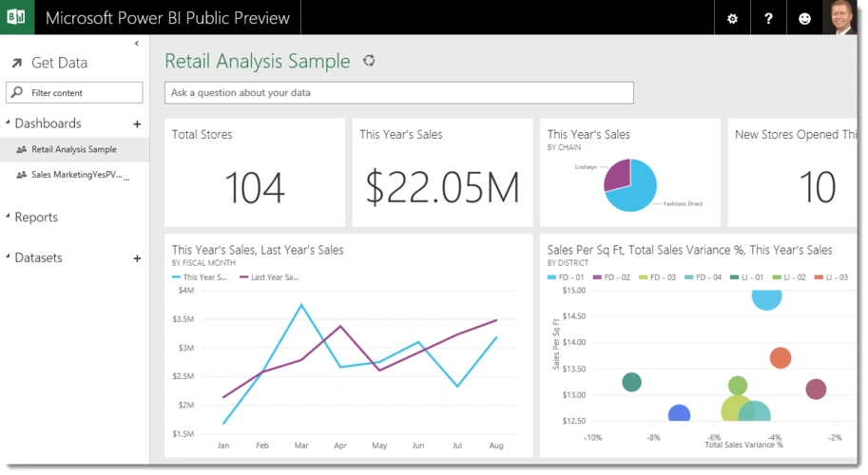Click the help question mark icon
868x475 pixels.
point(768,19)
